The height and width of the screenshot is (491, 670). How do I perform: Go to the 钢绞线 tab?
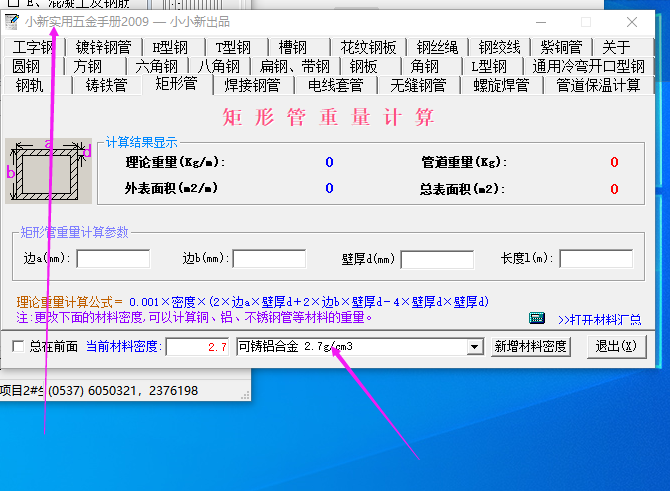click(x=499, y=47)
